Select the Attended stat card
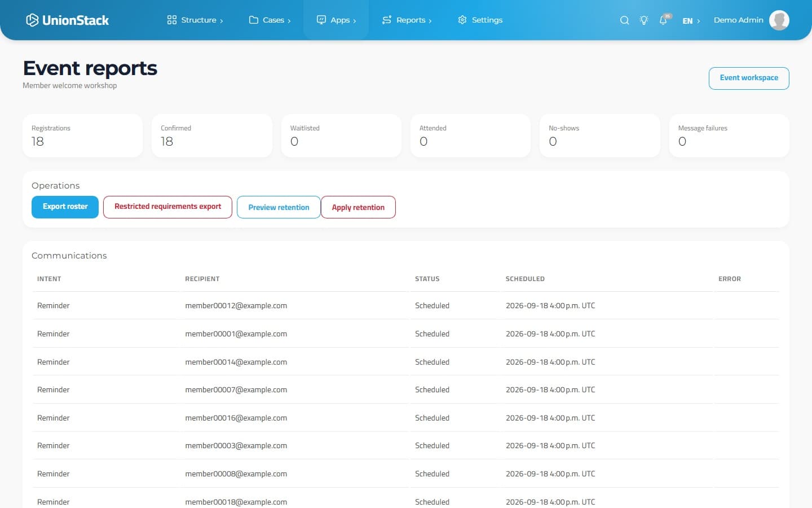This screenshot has width=812, height=508. point(470,135)
